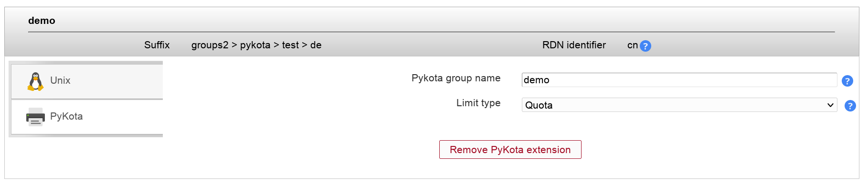Click the printer icon for PyKota
Viewport: 868px width, 189px height.
click(35, 117)
